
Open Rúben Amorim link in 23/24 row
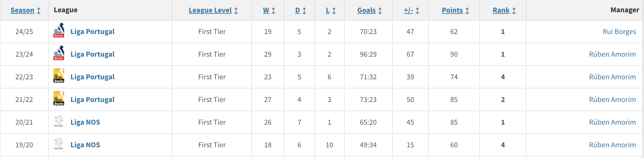[x=612, y=54]
